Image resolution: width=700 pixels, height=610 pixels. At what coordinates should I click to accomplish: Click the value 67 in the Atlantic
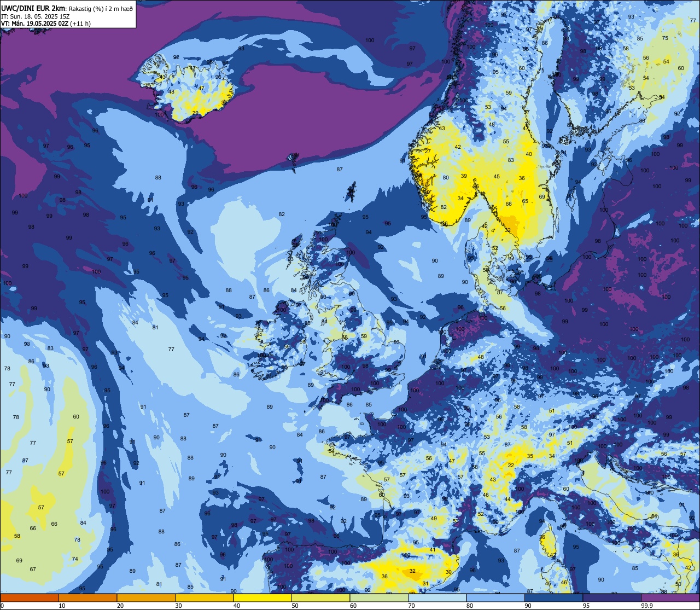pyautogui.click(x=33, y=570)
